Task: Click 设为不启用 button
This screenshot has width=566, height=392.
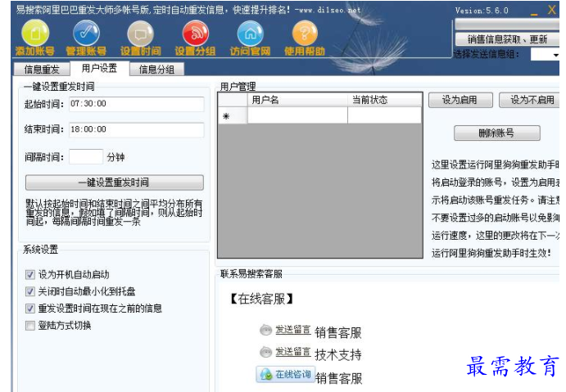Action: [x=530, y=100]
